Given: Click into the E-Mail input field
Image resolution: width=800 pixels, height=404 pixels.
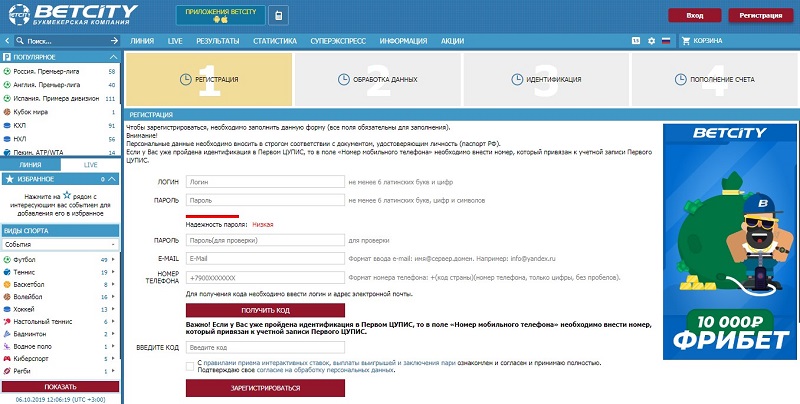Looking at the screenshot, I should [264, 258].
